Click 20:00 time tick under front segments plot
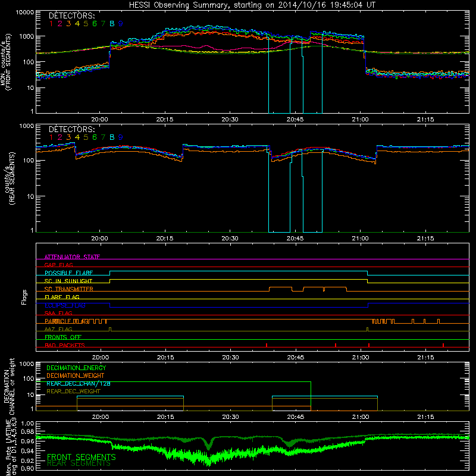Screen dimensions: 476x476 pos(100,120)
